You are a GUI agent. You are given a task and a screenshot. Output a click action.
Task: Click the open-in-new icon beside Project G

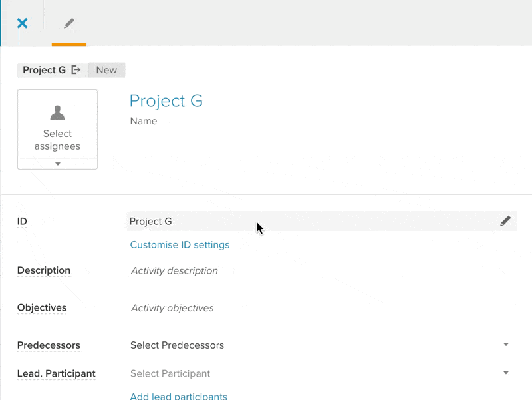click(76, 70)
